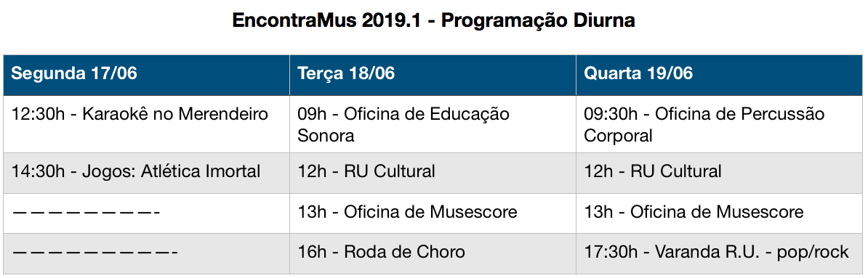Click the 17:30h Varanda R.U. pop/rock cell
This screenshot has width=868, height=278.
(720, 253)
